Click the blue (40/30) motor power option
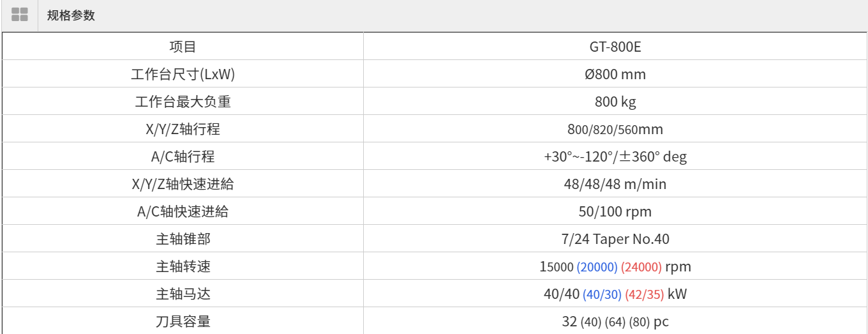The height and width of the screenshot is (334, 868). tap(601, 294)
